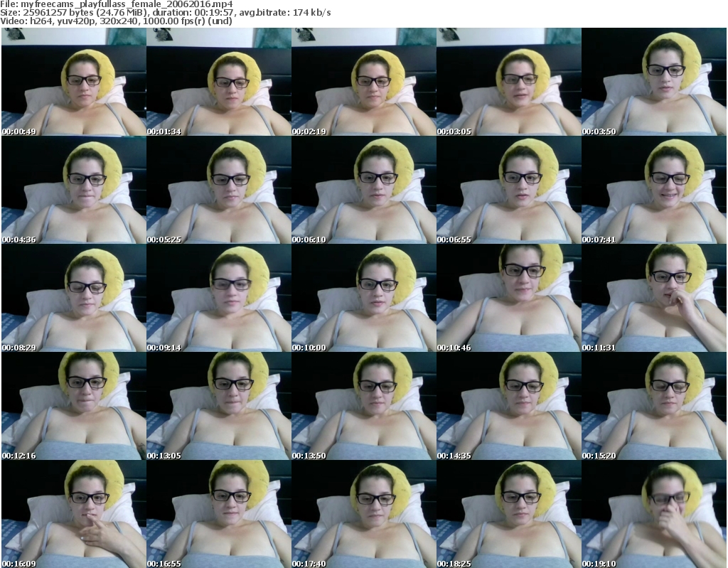Choose the frame timestamped 00:15:20
Viewport: 728px width, 568px height.
pos(654,406)
